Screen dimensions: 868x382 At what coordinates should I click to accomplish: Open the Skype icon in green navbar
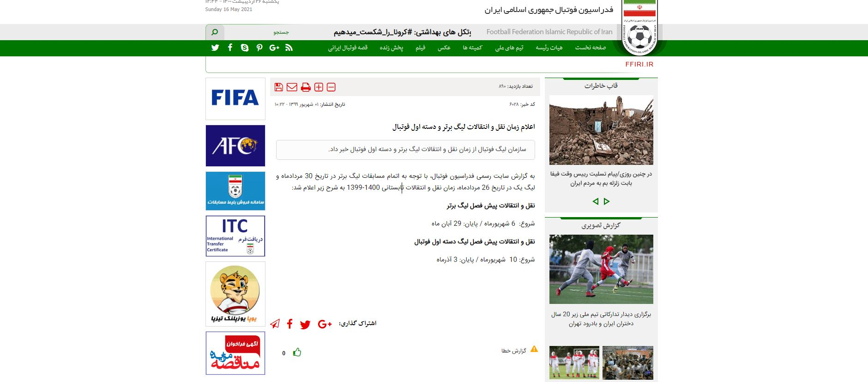[245, 48]
